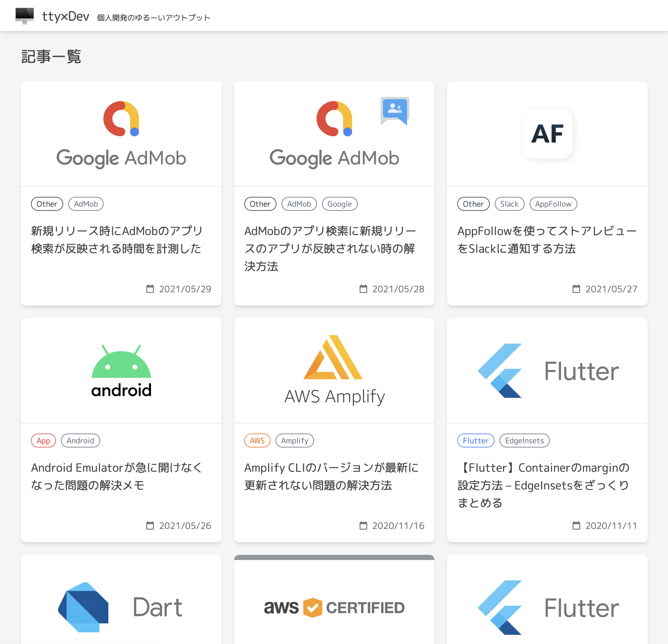The width and height of the screenshot is (668, 644).
Task: Click the ttyxDev monitor logo icon
Action: point(25,16)
